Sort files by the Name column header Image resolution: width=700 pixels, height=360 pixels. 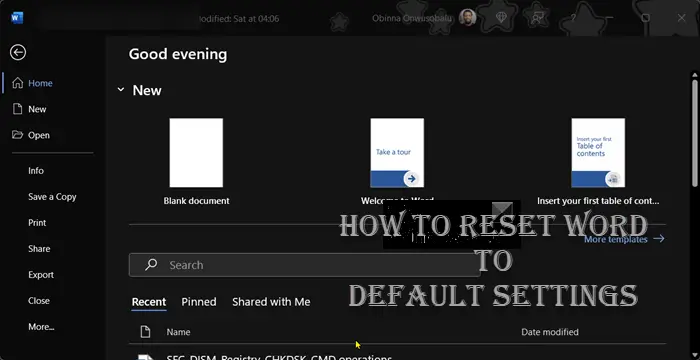[x=178, y=332]
